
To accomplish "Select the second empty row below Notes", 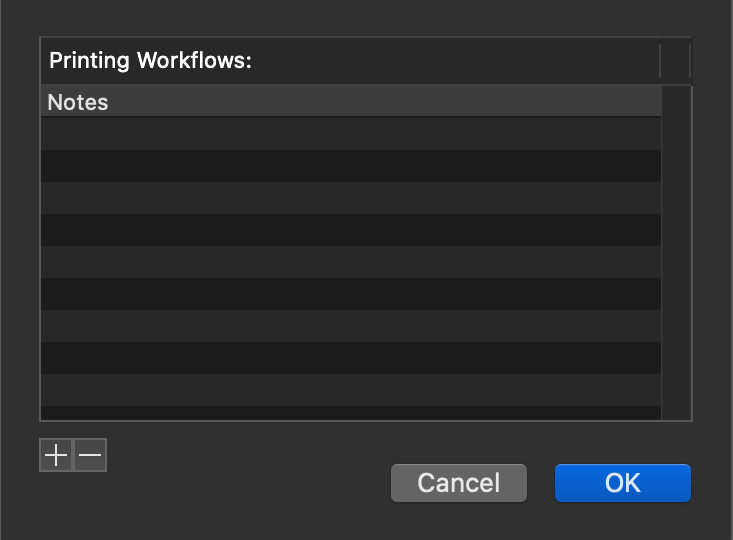I will [x=351, y=166].
